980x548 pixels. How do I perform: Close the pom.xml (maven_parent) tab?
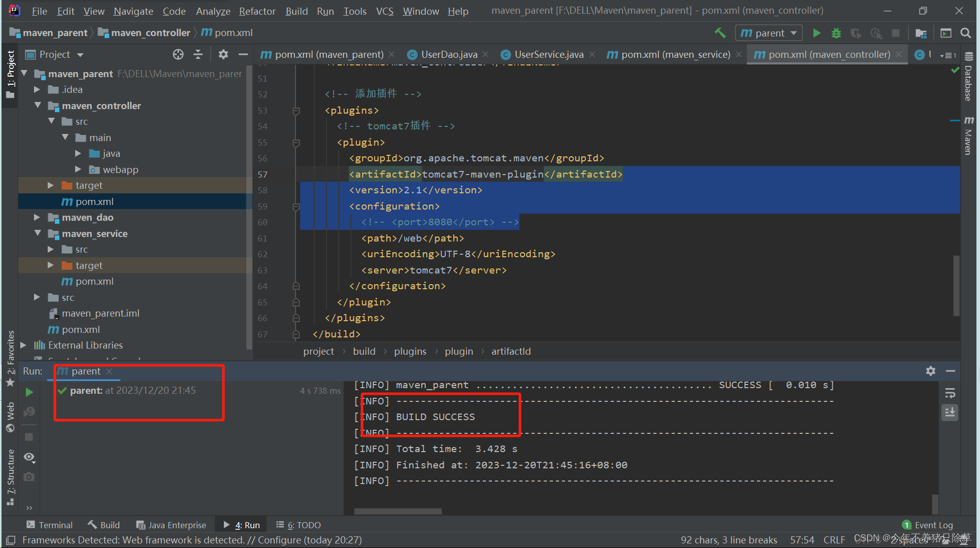[391, 54]
